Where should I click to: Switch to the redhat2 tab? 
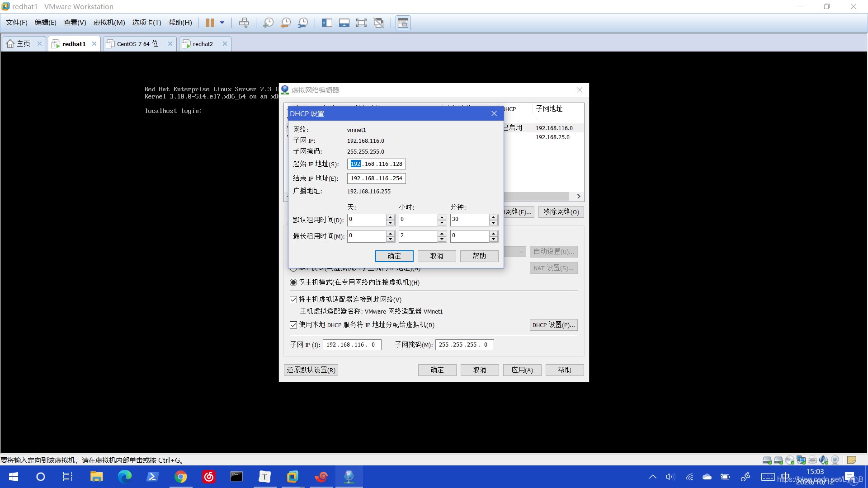[x=203, y=43]
